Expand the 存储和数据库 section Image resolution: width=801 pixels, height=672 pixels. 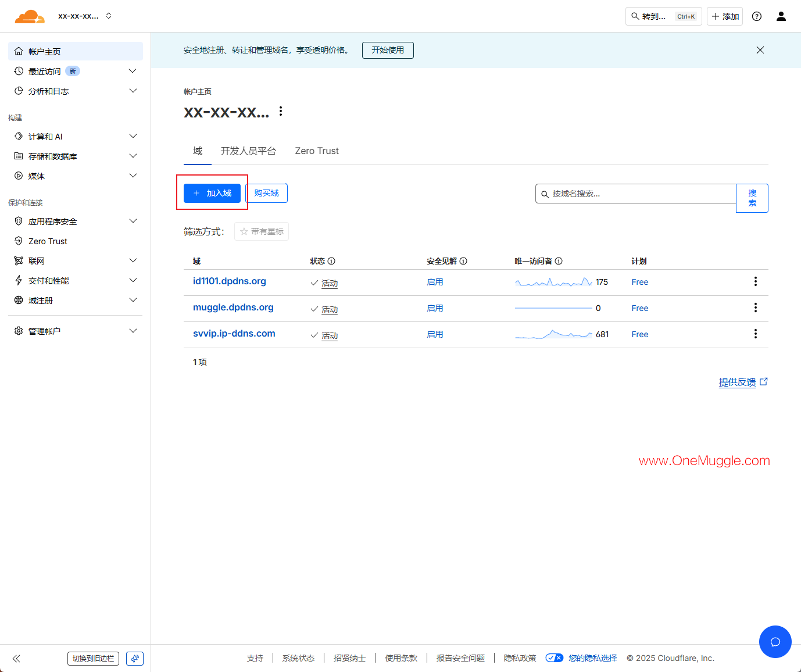pos(133,156)
